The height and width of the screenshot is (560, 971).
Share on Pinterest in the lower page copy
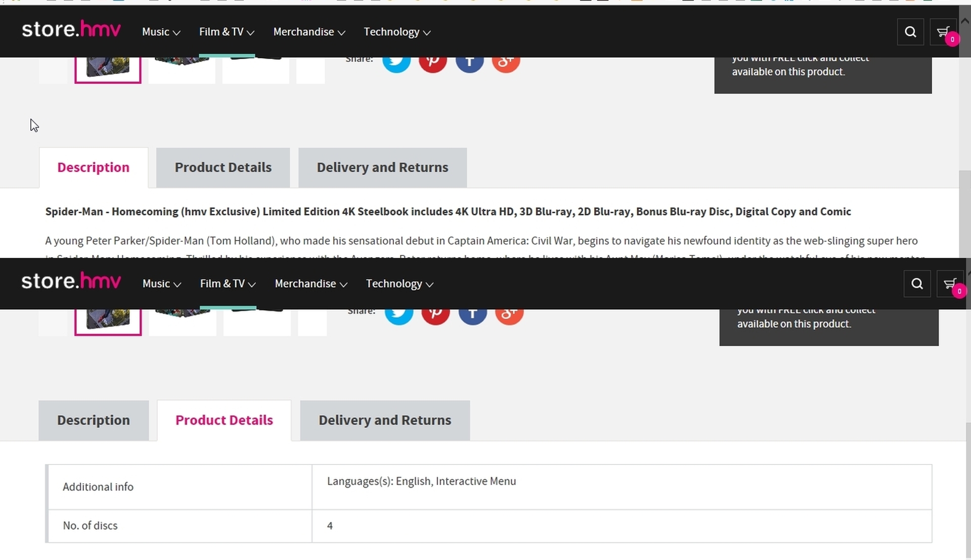[x=435, y=315]
